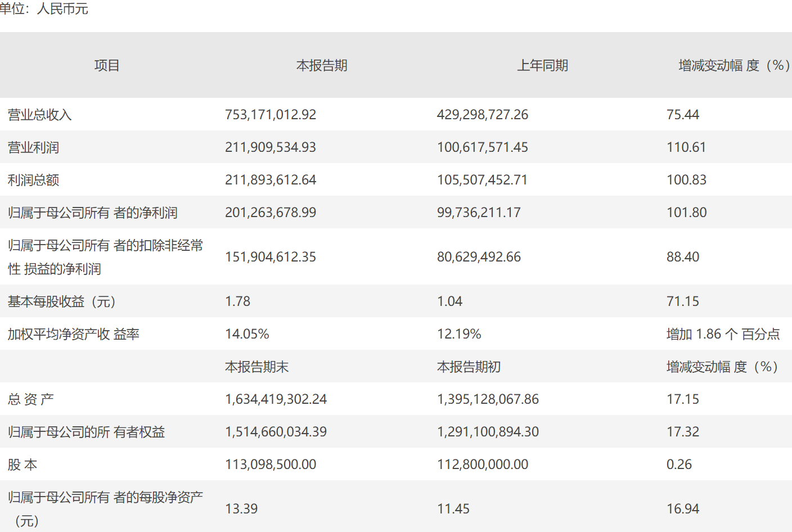
Task: Click the 本报告期末 subheader
Action: click(256, 367)
